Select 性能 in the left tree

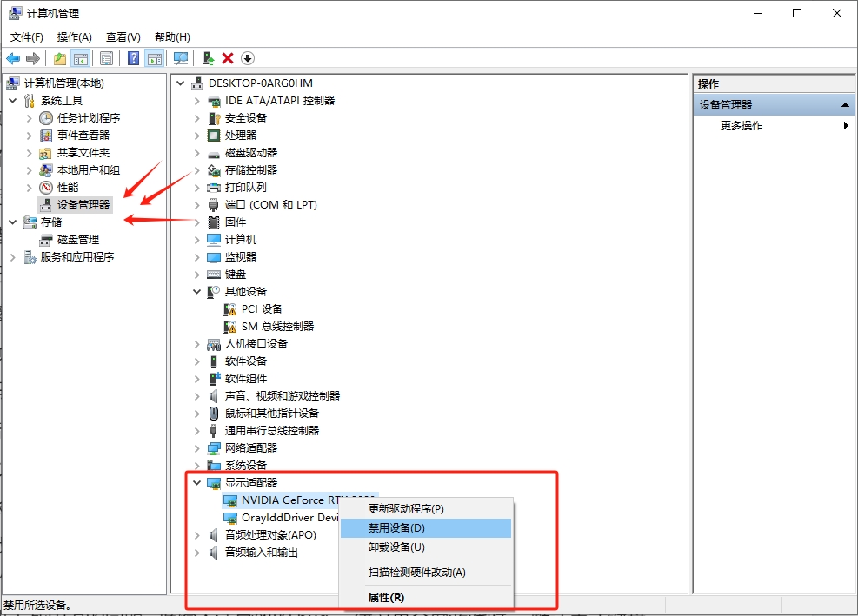(68, 188)
